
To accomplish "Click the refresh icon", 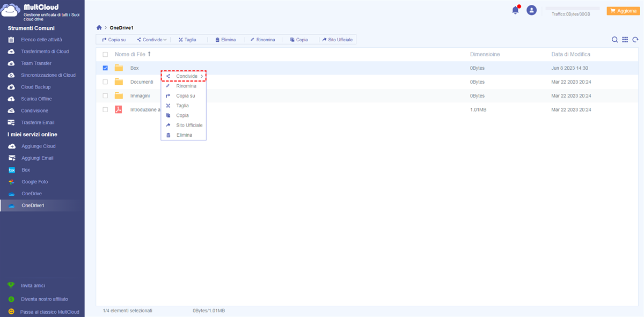I will click(635, 40).
